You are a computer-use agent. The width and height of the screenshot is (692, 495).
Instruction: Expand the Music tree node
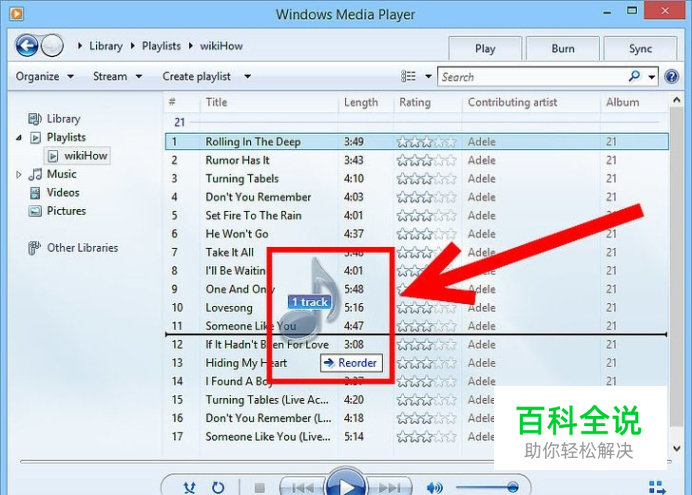tap(19, 175)
